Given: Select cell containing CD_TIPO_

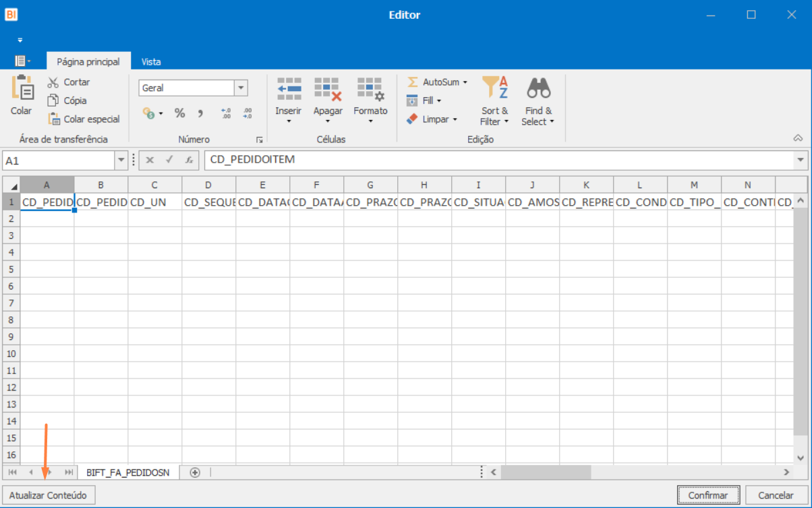Looking at the screenshot, I should [x=694, y=202].
